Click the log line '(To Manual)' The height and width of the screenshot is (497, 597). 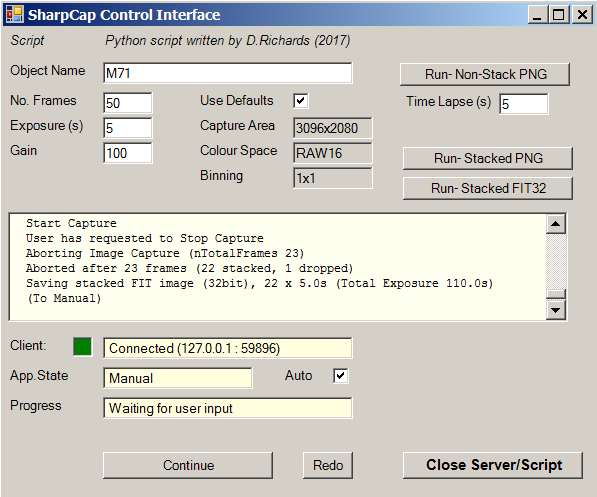[x=64, y=298]
